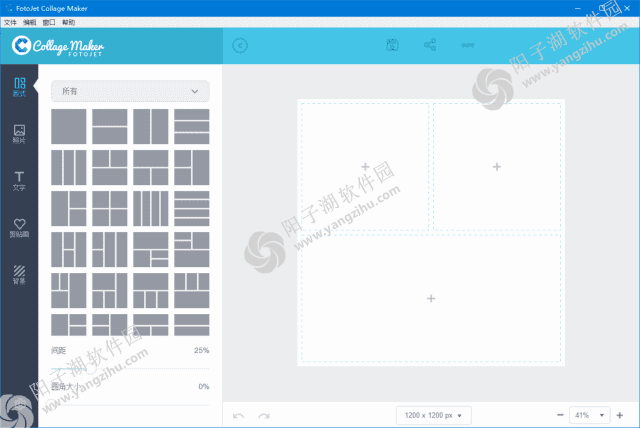Select the three vertical columns layout thumbnail
This screenshot has height=428, width=640.
click(69, 168)
